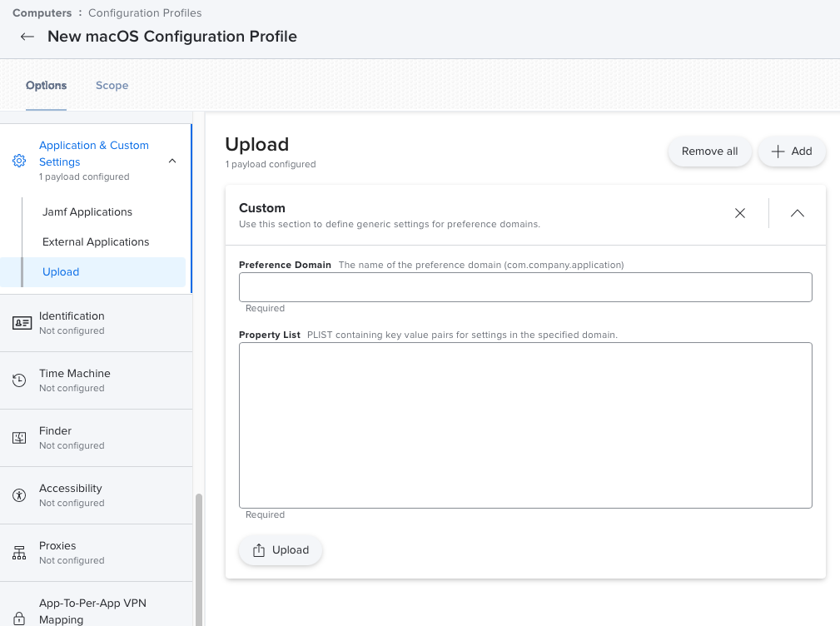Select External Applications in the sidebar
This screenshot has width=840, height=626.
tap(96, 241)
